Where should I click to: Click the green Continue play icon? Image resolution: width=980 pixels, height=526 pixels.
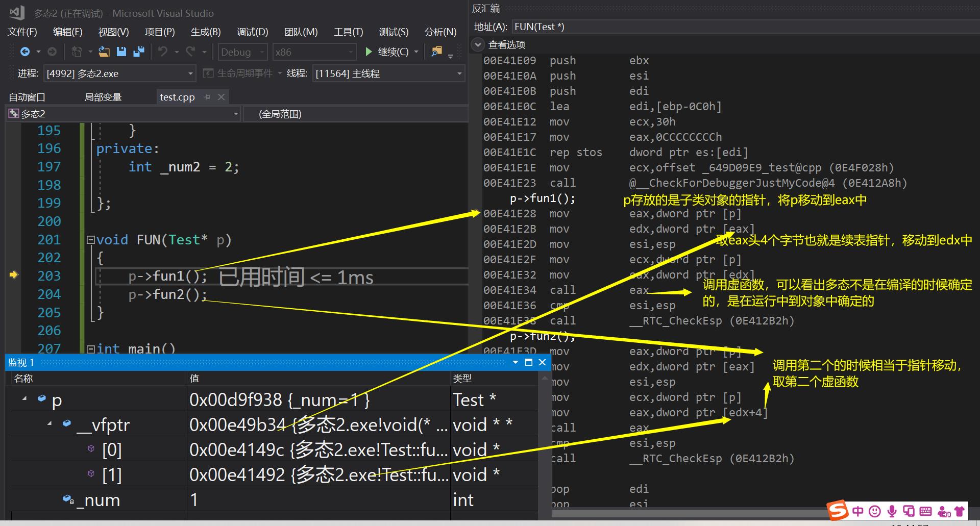click(x=369, y=52)
